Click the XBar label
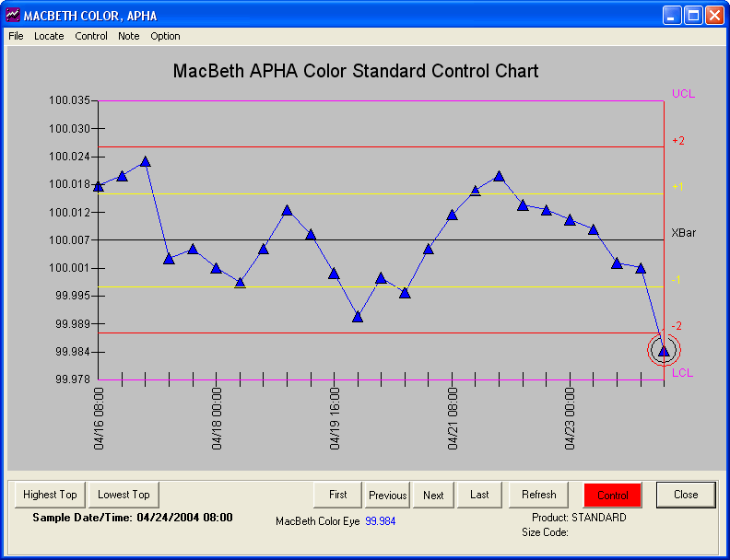730x560 pixels. [x=683, y=233]
